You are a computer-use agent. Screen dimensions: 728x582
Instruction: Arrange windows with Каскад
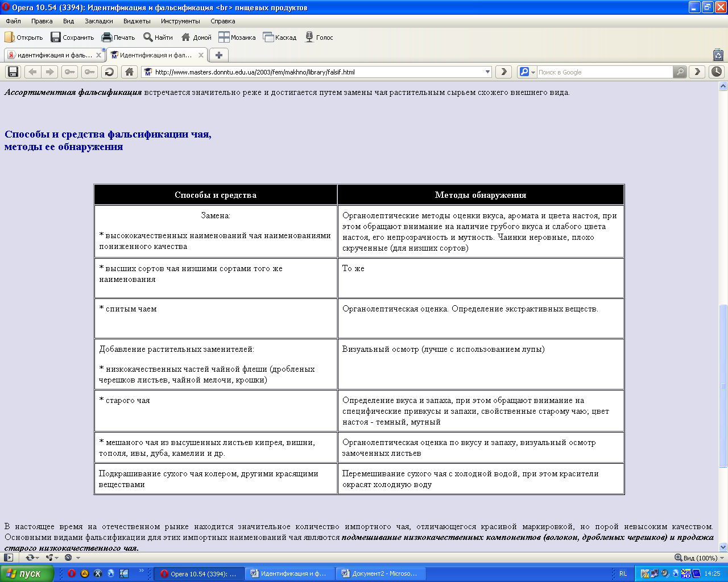[280, 38]
